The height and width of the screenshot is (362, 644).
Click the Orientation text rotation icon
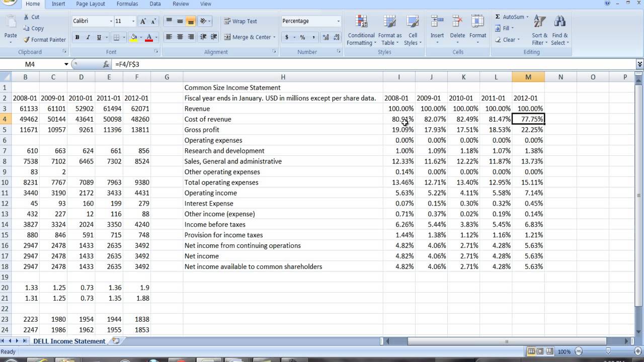(x=203, y=21)
